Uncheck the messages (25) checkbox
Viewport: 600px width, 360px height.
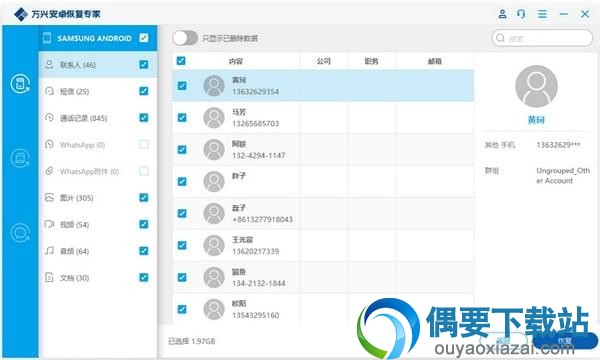tap(144, 91)
